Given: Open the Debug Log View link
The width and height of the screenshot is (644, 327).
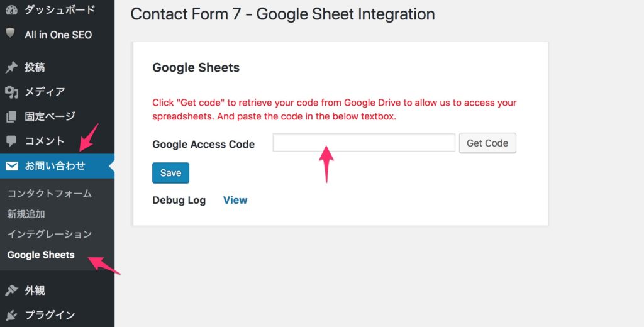Looking at the screenshot, I should coord(235,200).
